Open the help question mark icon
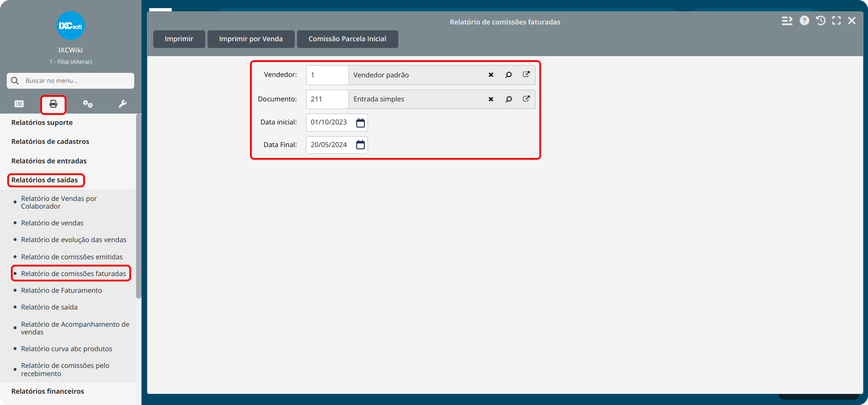This screenshot has width=868, height=405. (x=804, y=20)
